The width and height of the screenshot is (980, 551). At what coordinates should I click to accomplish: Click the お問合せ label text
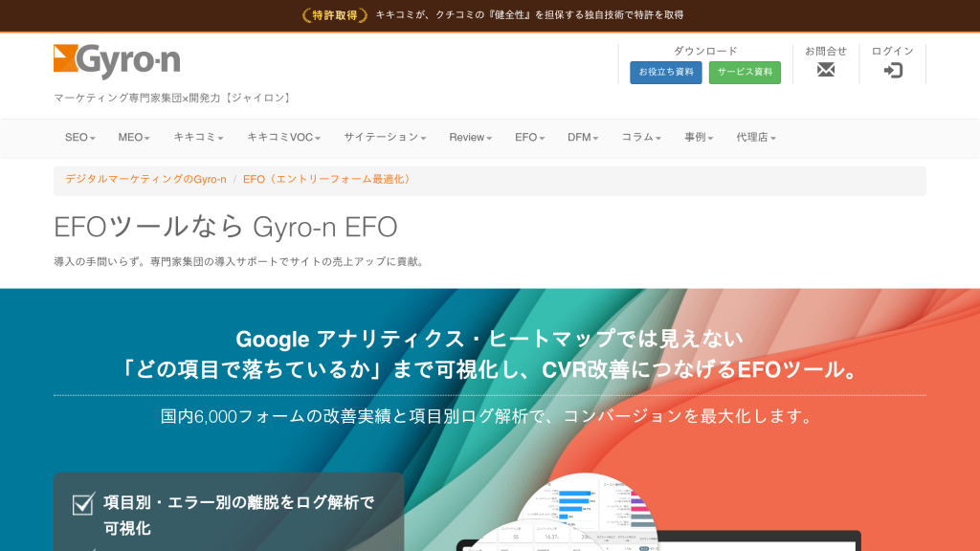826,52
